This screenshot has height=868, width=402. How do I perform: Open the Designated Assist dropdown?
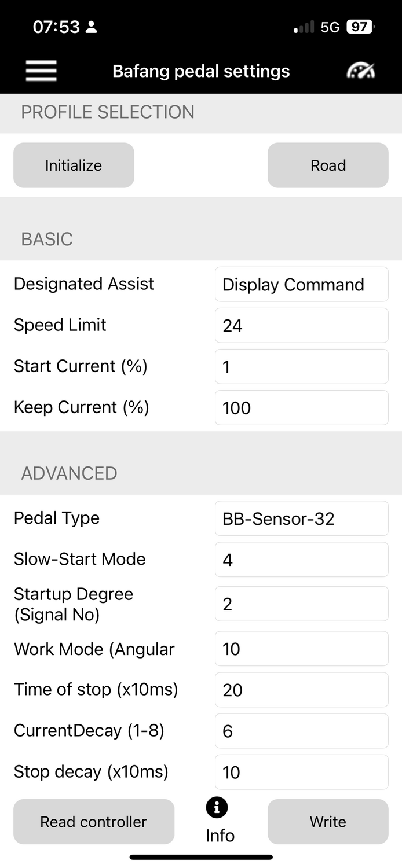tap(301, 285)
